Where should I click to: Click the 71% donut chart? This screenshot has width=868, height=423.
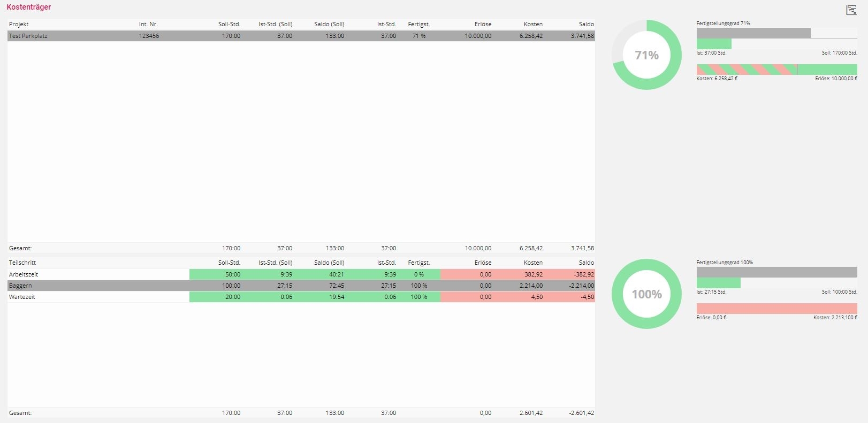[x=646, y=55]
